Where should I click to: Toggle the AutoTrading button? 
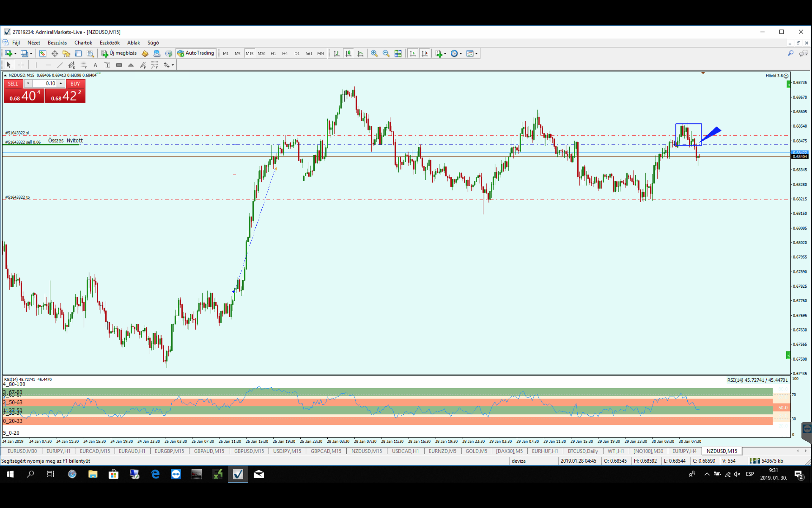point(196,53)
